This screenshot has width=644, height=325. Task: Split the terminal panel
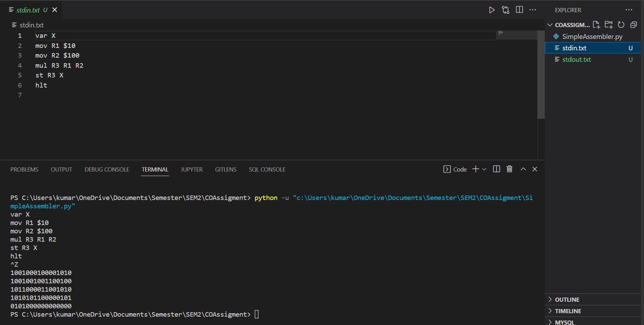(x=496, y=169)
